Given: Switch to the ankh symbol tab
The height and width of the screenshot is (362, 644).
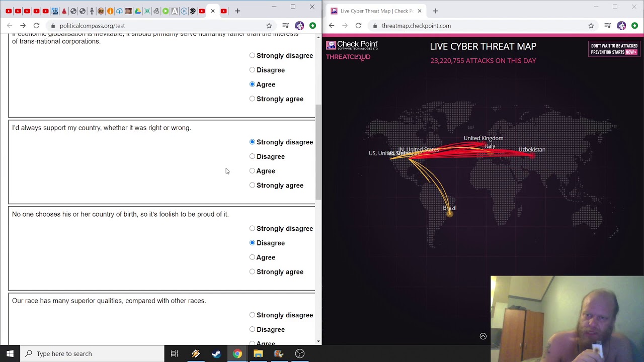Looking at the screenshot, I should (92, 11).
